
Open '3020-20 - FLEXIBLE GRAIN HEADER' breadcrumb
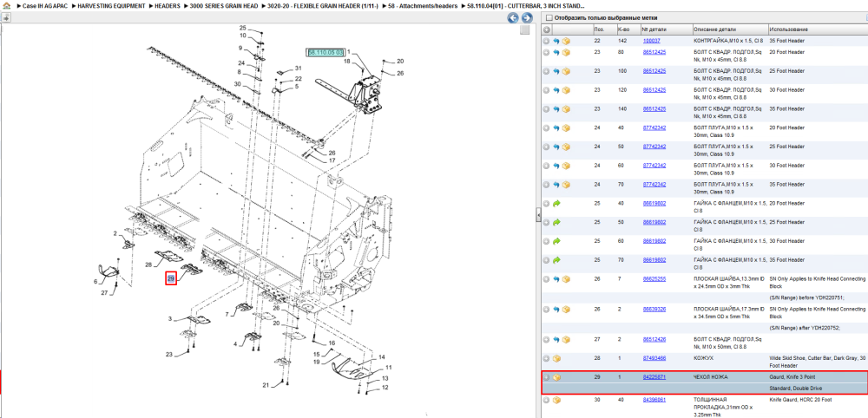click(323, 6)
